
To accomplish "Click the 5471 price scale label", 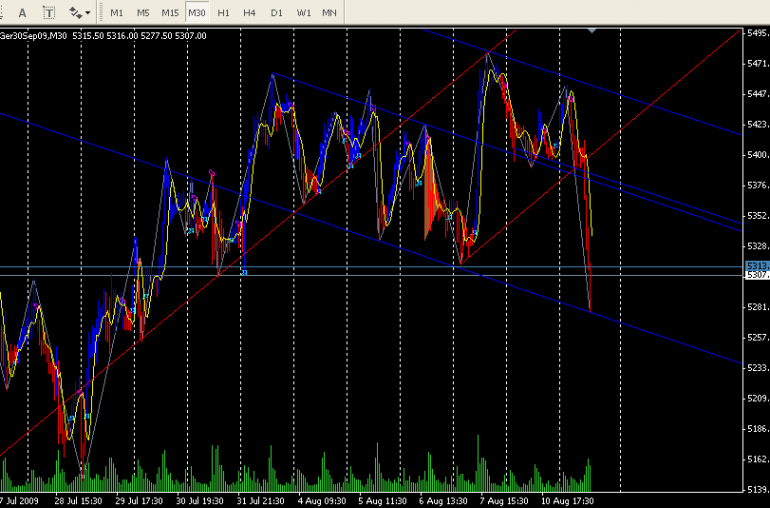I will pyautogui.click(x=758, y=63).
